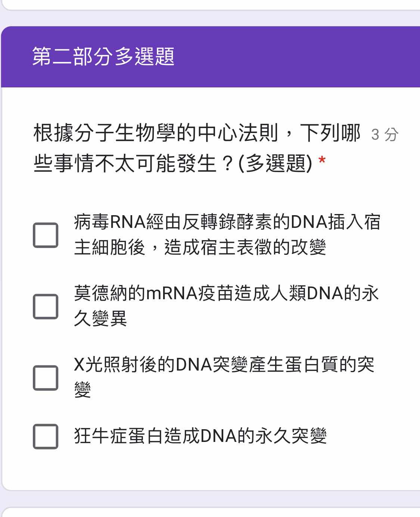This screenshot has height=517, width=420.
Task: Check the 病毒RNA經由反轉錄酵素 option checkbox
Action: tap(46, 235)
